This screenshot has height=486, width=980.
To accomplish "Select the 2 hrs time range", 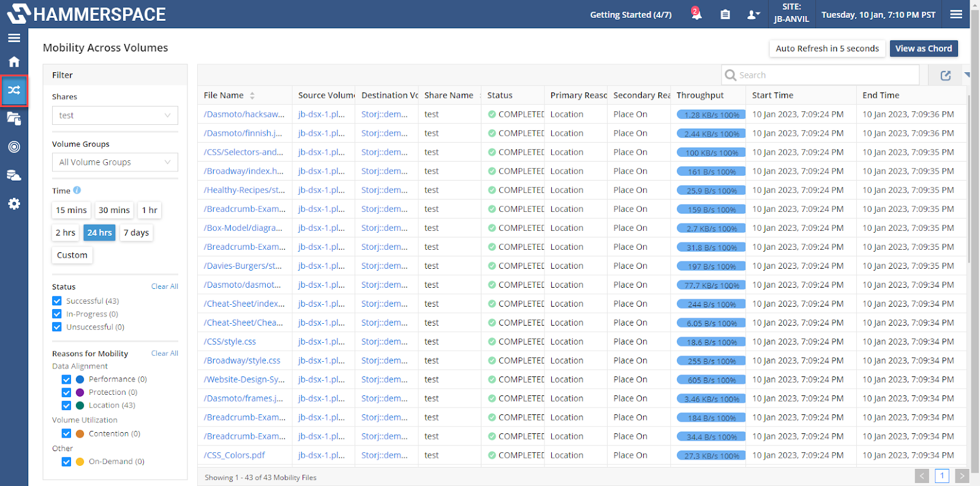I will 66,233.
